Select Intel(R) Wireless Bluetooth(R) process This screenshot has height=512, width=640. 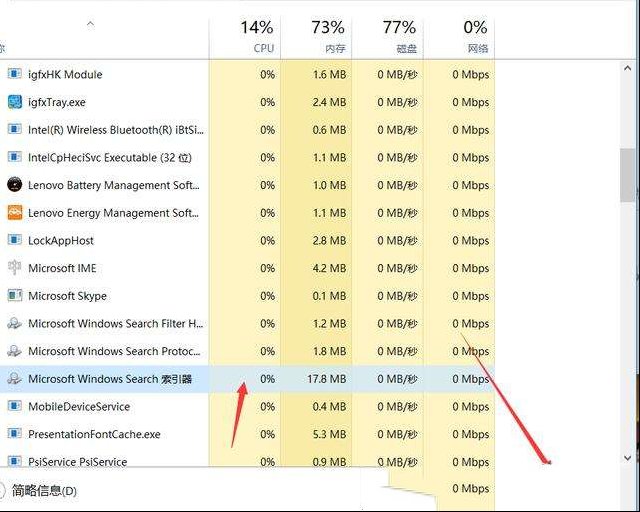(247, 129)
